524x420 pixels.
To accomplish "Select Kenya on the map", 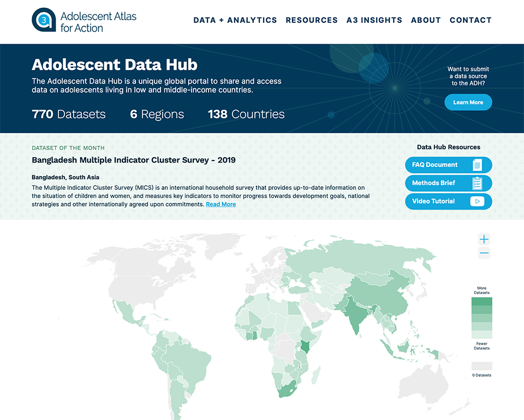I will coord(305,346).
